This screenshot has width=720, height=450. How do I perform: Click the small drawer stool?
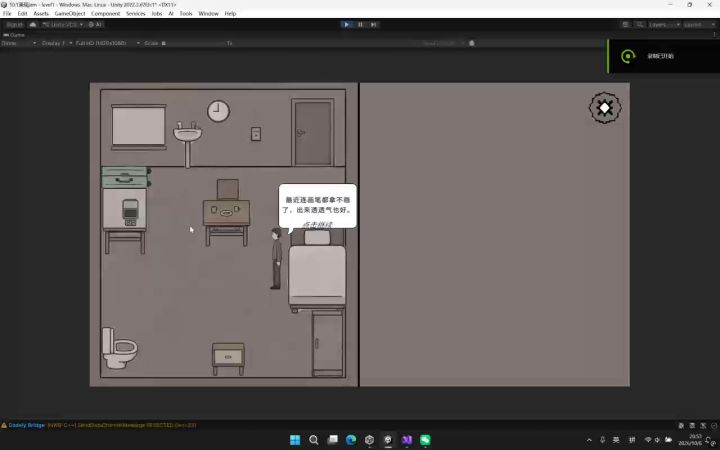pos(228,359)
